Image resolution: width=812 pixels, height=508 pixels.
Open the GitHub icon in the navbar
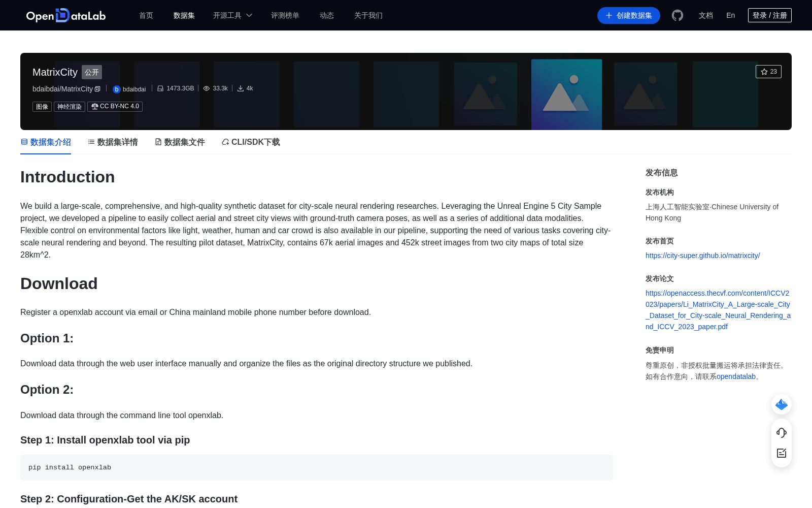pos(678,15)
